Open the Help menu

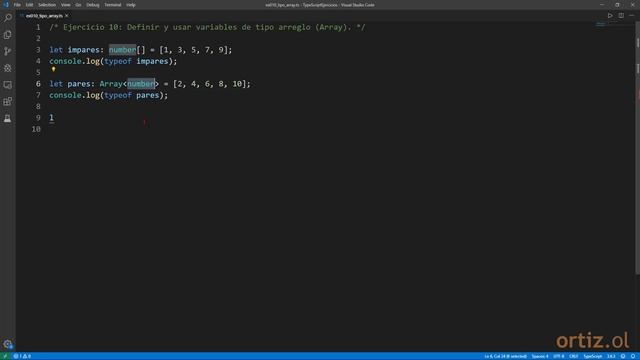click(131, 5)
